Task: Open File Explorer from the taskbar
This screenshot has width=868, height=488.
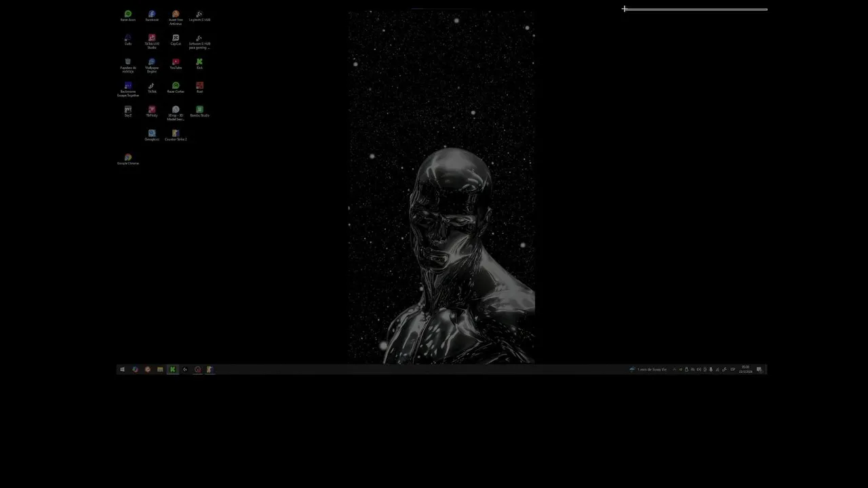Action: (160, 369)
